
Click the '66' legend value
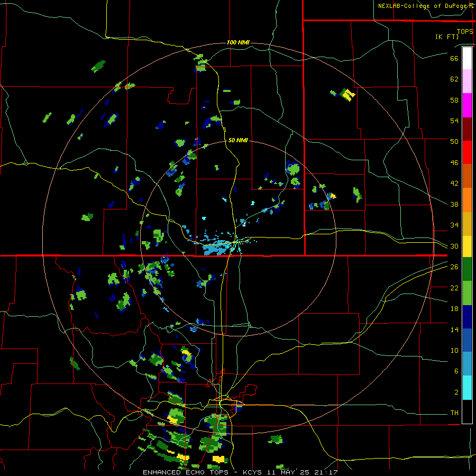[454, 58]
